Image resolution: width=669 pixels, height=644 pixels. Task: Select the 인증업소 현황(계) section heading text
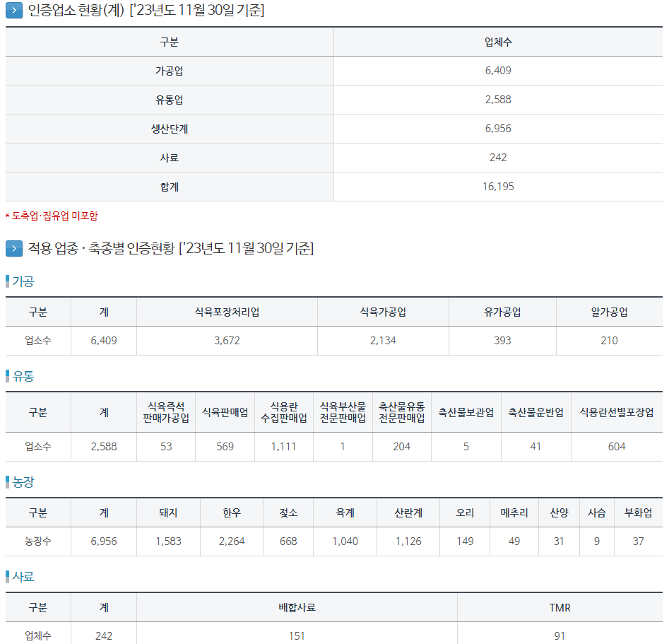click(146, 11)
